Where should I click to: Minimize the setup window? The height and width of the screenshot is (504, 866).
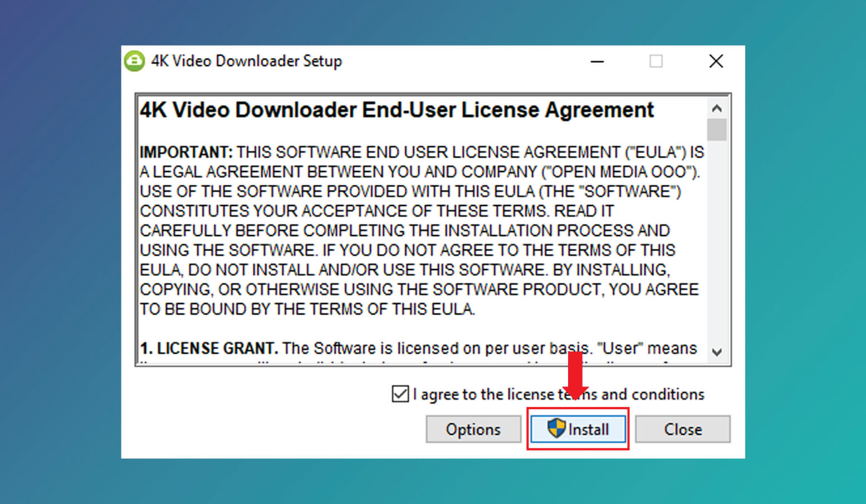click(597, 61)
